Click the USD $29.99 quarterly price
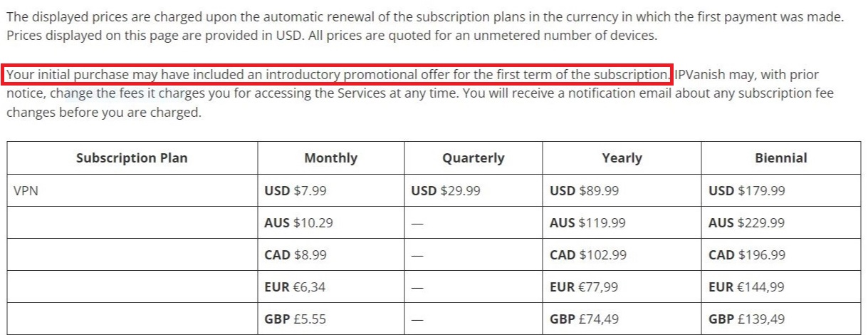The image size is (868, 335). coord(446,191)
